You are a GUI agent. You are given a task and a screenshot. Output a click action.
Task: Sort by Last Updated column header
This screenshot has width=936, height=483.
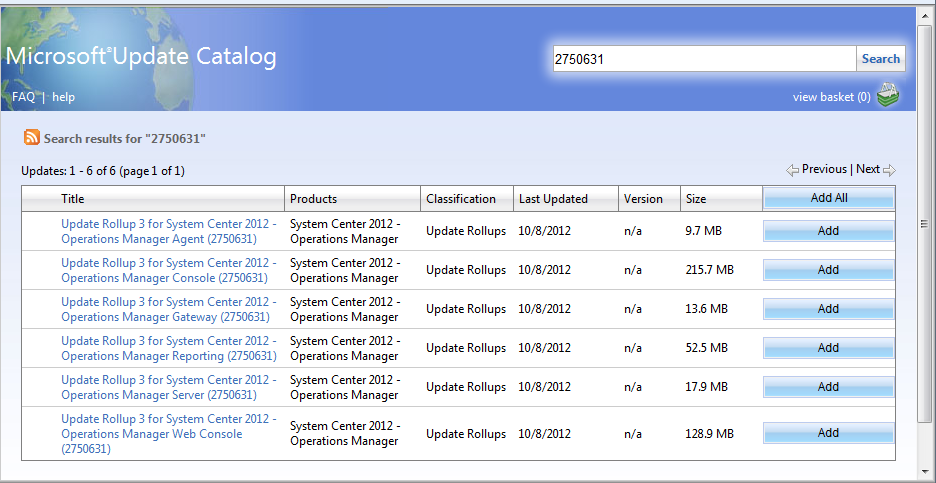click(553, 199)
